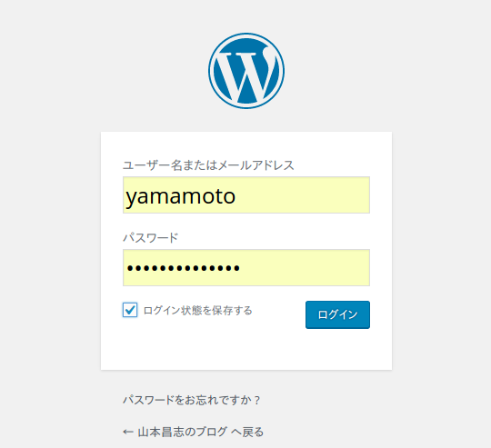Click the left arrow before 山本昌志のブログ
491x448 pixels.
pos(128,433)
